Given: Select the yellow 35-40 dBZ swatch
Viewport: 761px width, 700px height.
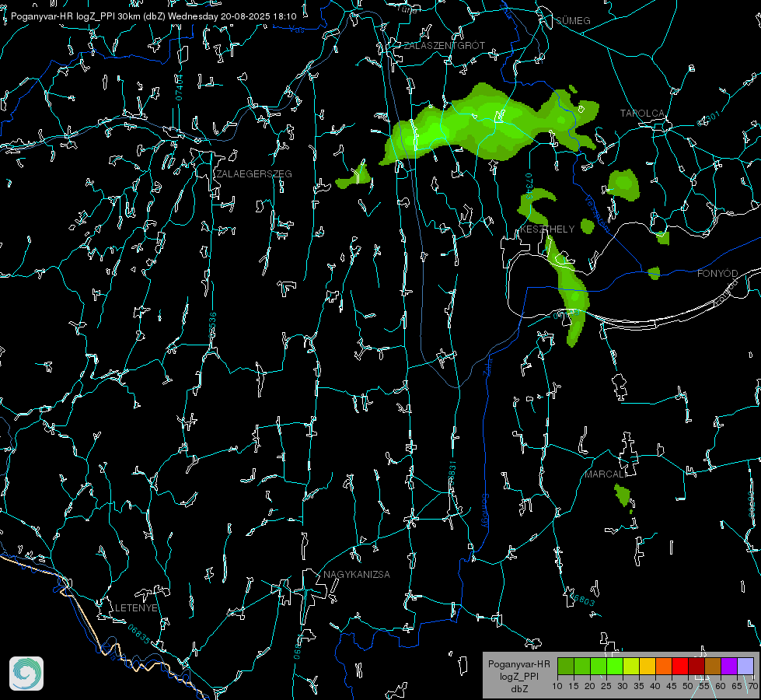Looking at the screenshot, I should pyautogui.click(x=648, y=667).
